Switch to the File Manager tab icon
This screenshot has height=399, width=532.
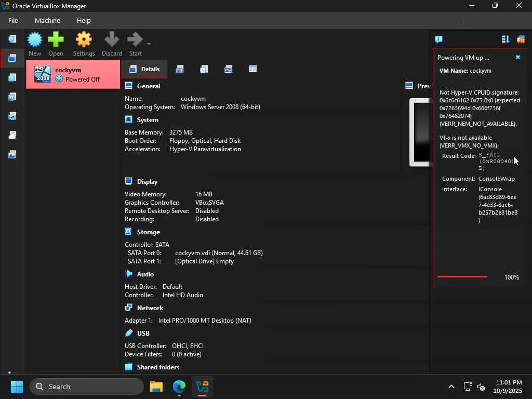click(x=253, y=69)
